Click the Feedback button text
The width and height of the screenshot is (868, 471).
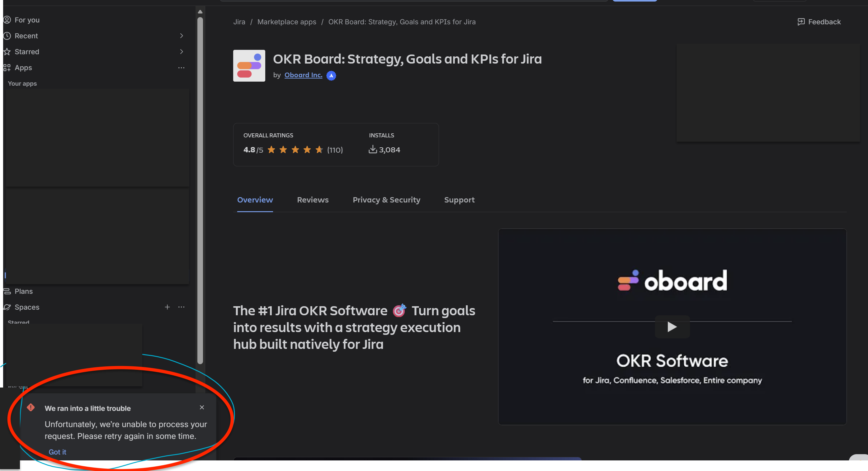pos(824,22)
